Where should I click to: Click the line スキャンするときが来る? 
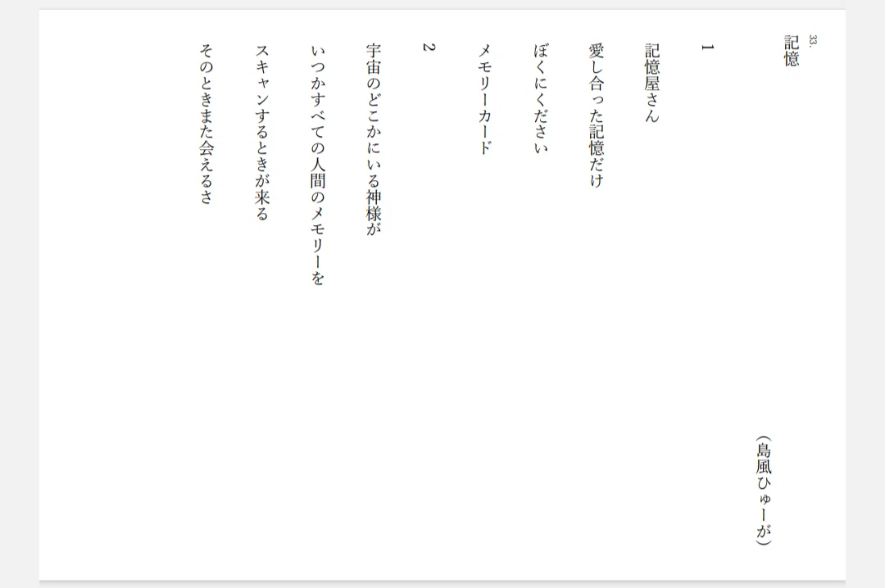click(262, 132)
